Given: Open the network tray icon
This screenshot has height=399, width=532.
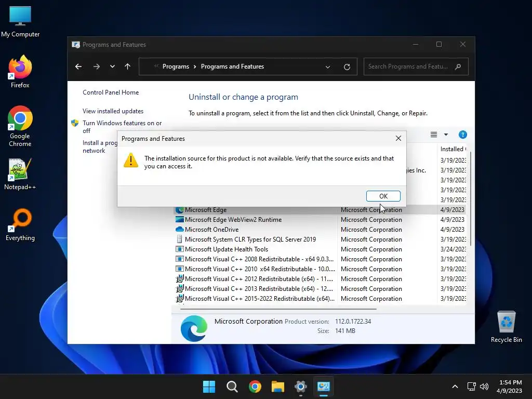Looking at the screenshot, I should [471, 387].
